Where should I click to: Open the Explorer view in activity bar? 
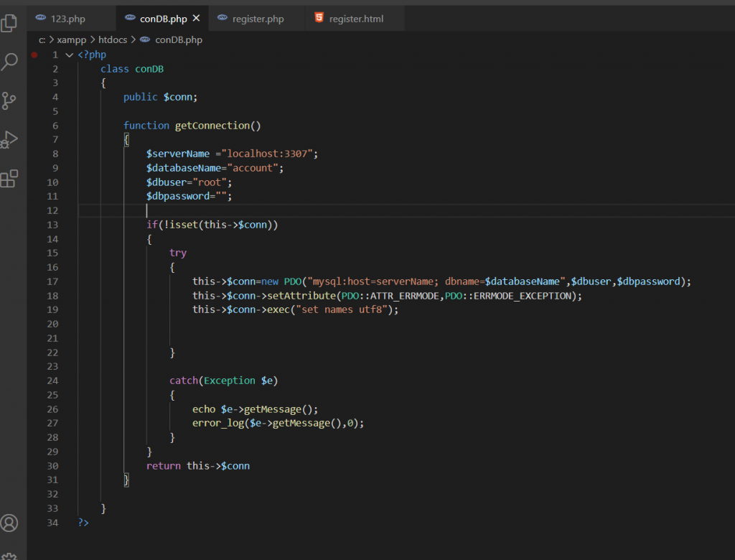tap(9, 23)
